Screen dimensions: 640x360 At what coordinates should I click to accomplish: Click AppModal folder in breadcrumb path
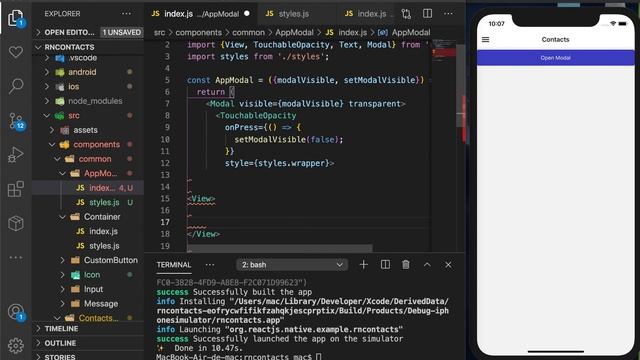[294, 32]
